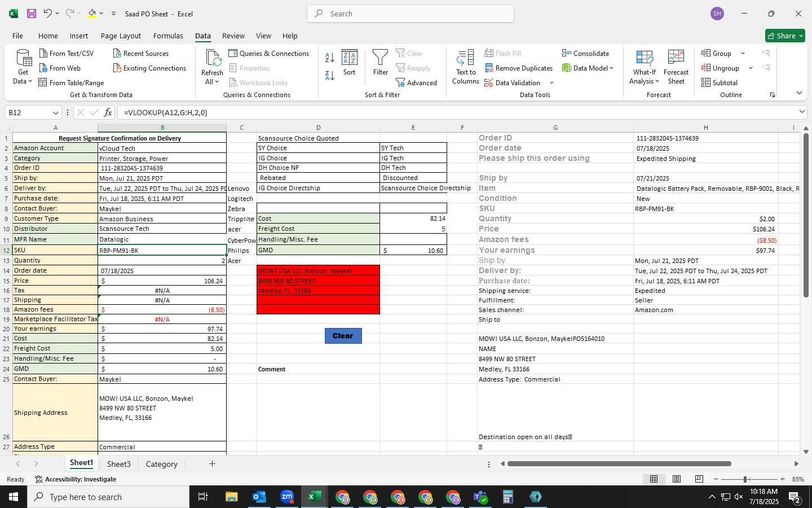The image size is (812, 508).
Task: Switch to Sheet3 worksheet tab
Action: pyautogui.click(x=118, y=464)
